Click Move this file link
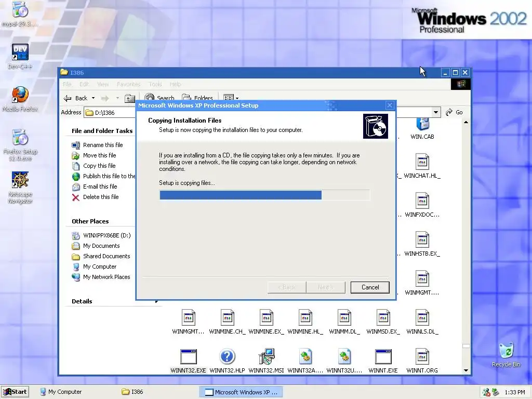 click(x=99, y=155)
